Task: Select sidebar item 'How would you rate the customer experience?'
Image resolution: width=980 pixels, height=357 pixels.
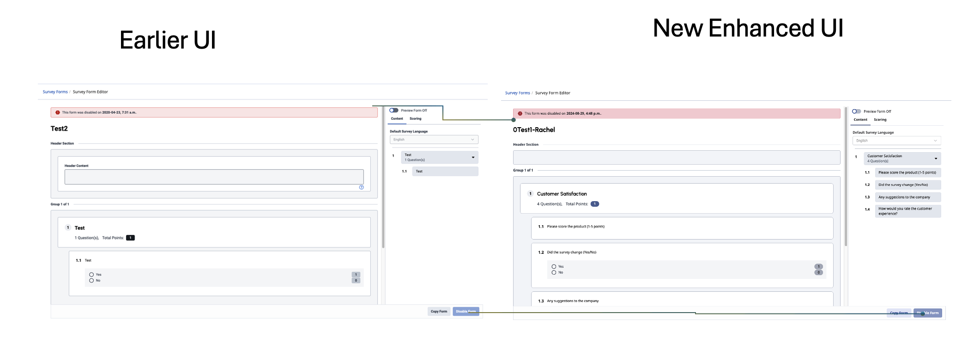Action: coord(907,211)
